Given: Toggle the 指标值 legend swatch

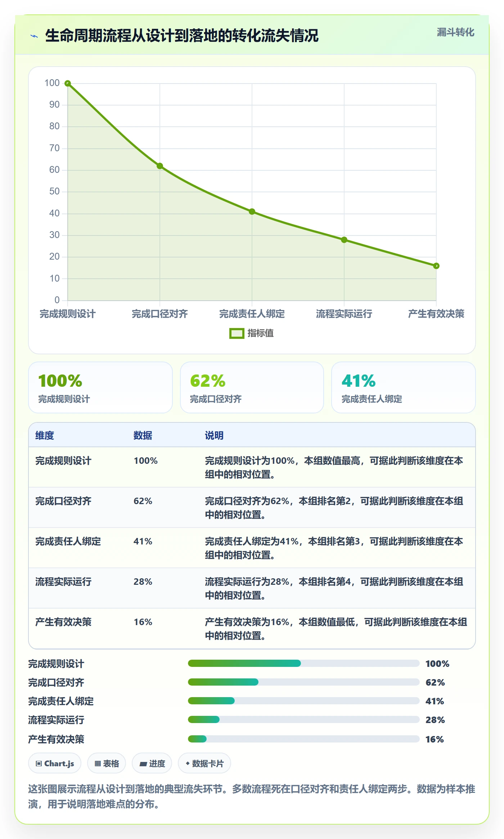Looking at the screenshot, I should (237, 333).
